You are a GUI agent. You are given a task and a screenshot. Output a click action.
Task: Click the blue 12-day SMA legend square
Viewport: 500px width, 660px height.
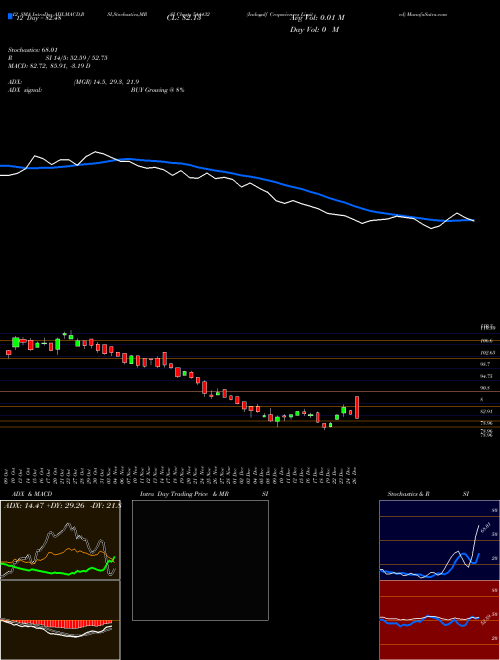click(x=10, y=16)
